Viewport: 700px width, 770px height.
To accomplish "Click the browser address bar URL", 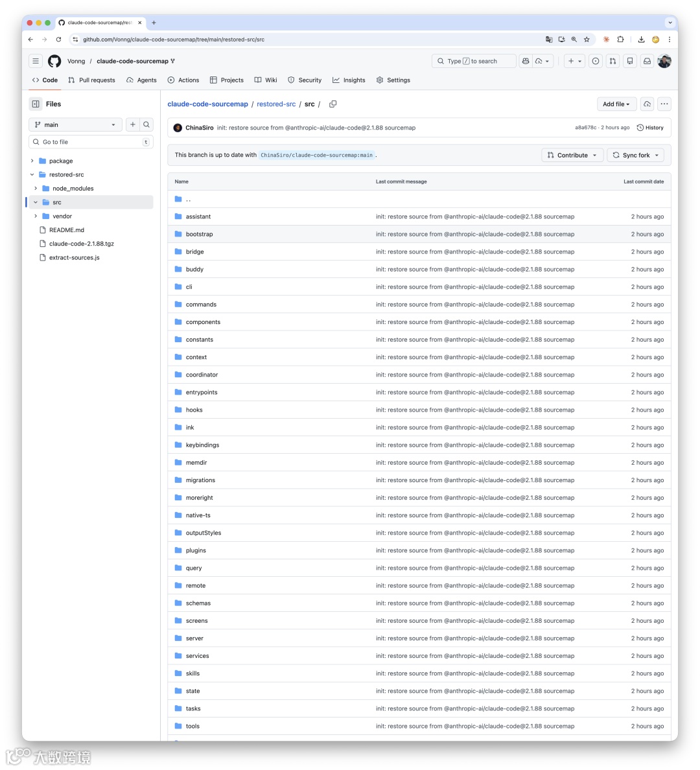I will pyautogui.click(x=174, y=40).
